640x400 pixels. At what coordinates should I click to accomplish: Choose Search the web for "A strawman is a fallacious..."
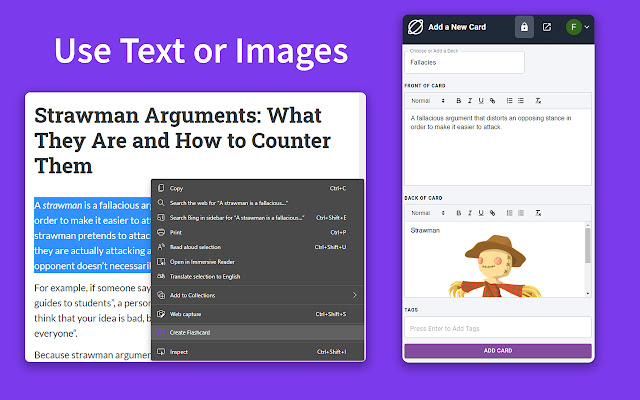coord(257,203)
